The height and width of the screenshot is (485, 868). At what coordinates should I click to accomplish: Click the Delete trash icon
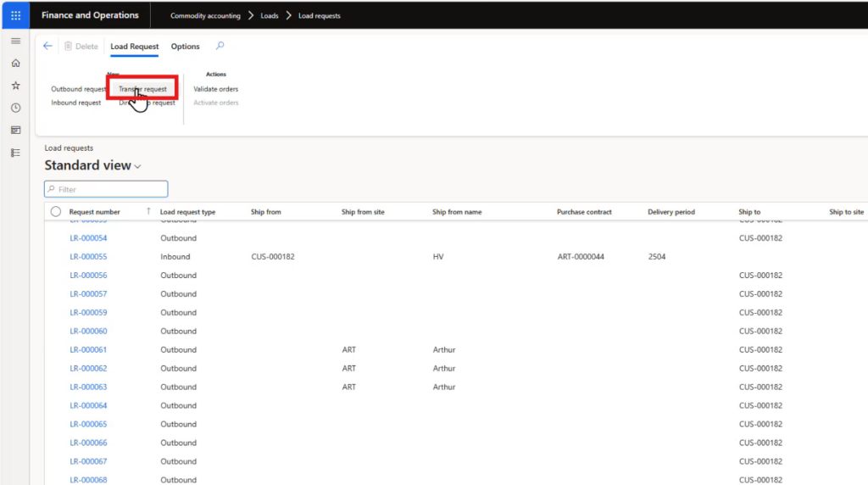pyautogui.click(x=68, y=46)
